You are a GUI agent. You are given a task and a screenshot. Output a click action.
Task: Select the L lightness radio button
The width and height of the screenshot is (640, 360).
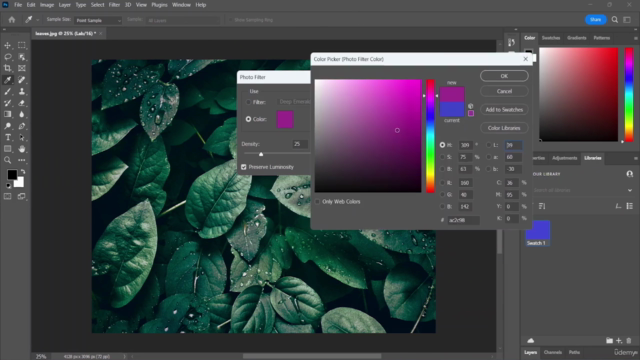[489, 145]
